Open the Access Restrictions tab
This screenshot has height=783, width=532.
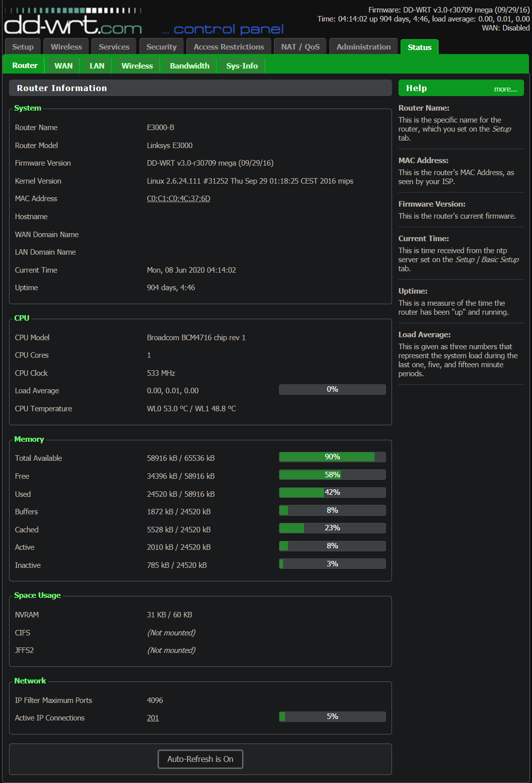pyautogui.click(x=228, y=46)
